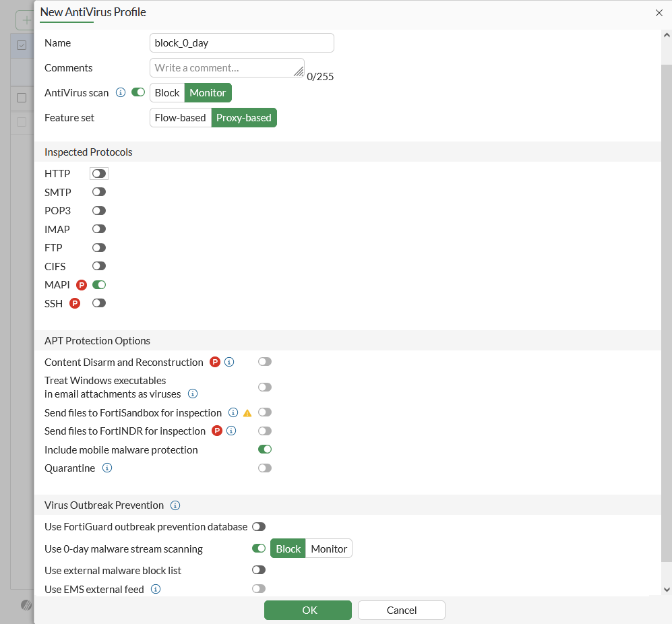Disable the MAPI protocol toggle
672x624 pixels.
[x=99, y=285]
